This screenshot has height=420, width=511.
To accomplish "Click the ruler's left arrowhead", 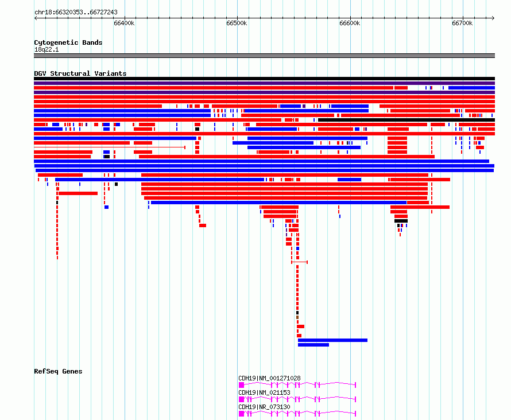I will pos(36,18).
